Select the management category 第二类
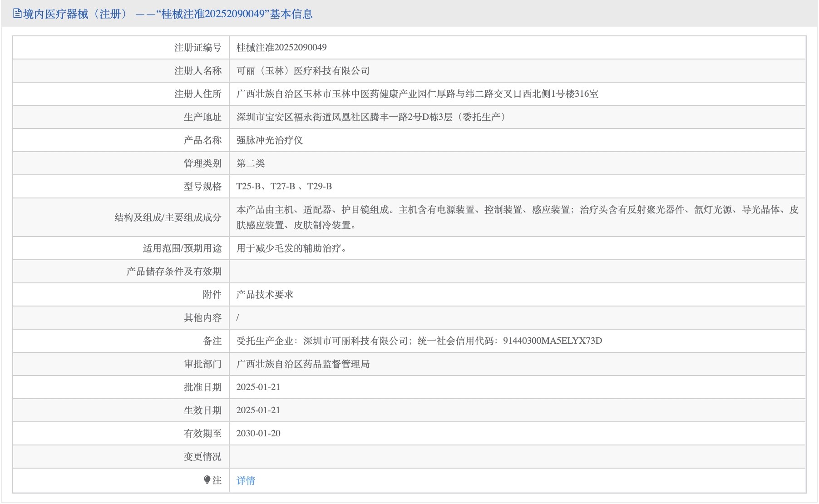 click(x=249, y=163)
